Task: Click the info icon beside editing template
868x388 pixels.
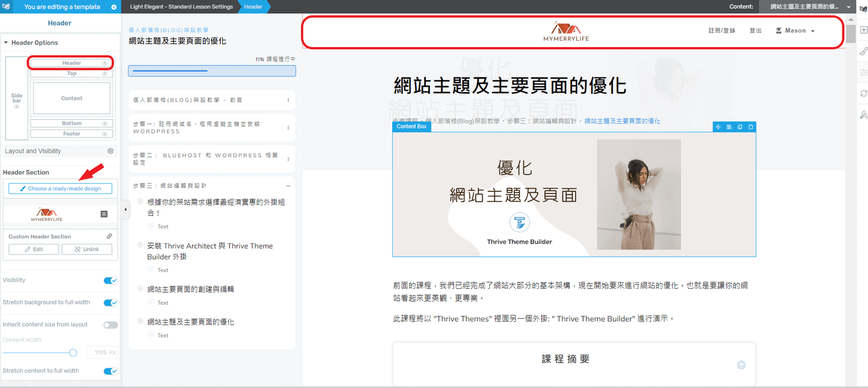Action: click(x=114, y=7)
